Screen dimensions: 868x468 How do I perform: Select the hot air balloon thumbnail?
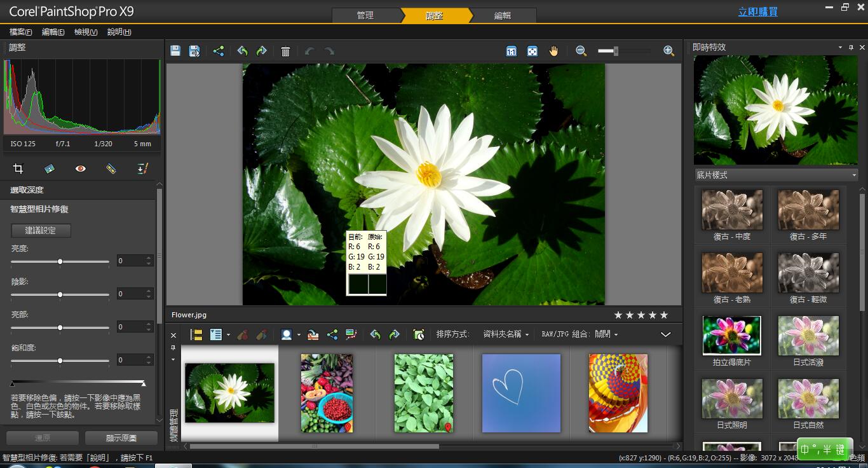[x=618, y=393]
